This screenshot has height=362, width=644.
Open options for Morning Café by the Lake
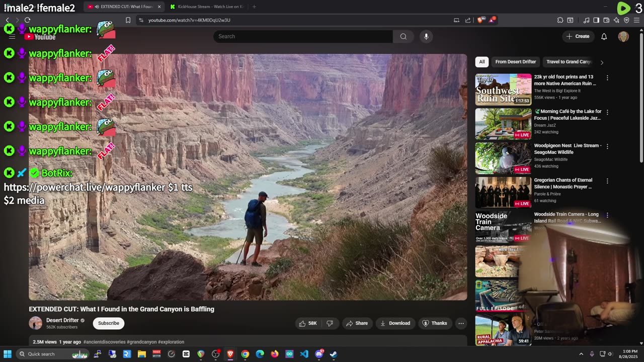[607, 112]
